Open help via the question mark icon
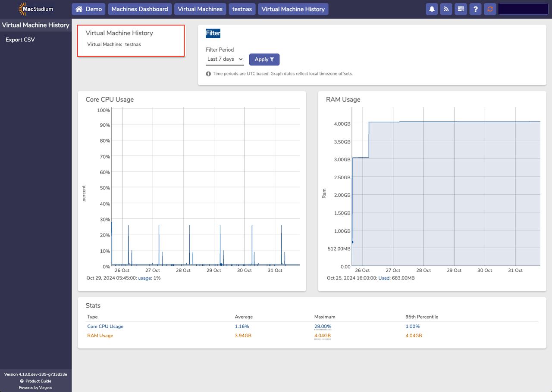Screen dimensions: 552x392 pyautogui.click(x=475, y=9)
